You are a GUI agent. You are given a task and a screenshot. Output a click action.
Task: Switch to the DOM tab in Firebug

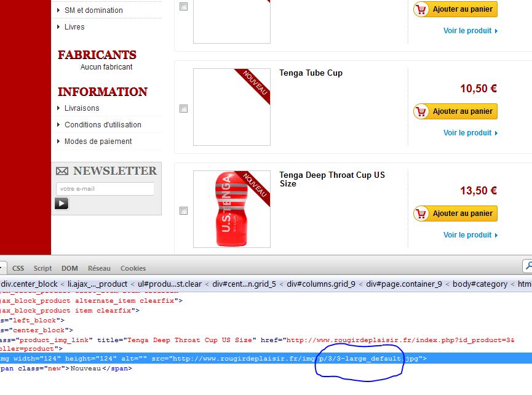click(x=69, y=268)
